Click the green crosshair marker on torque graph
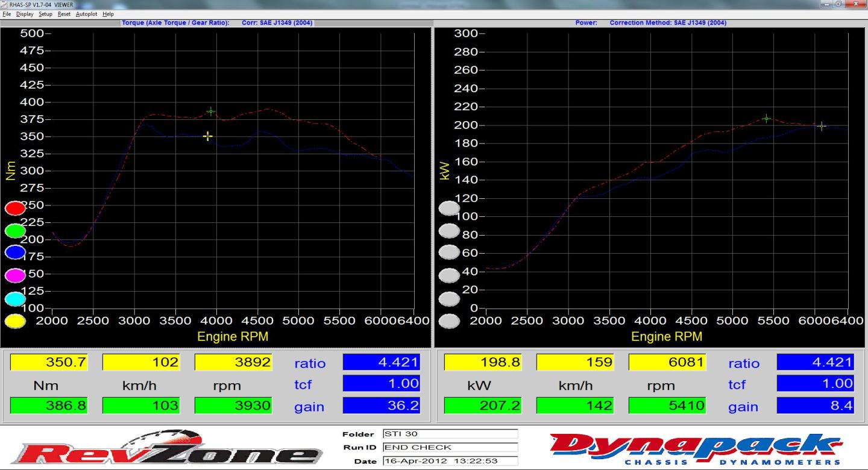 point(210,111)
